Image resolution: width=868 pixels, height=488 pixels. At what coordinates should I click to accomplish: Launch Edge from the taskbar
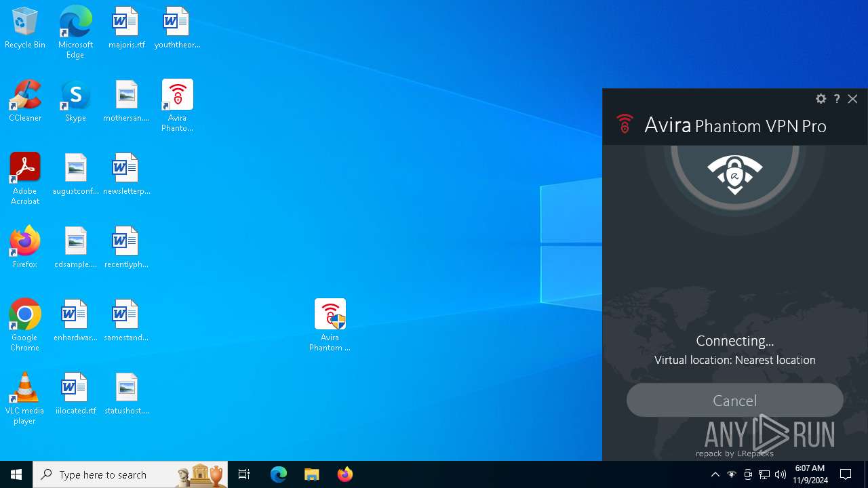(279, 474)
